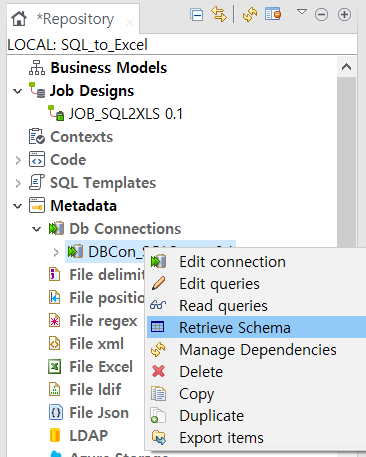Select JOB_SQL2XLS 0.1 job item
Image resolution: width=366 pixels, height=457 pixels.
point(126,114)
